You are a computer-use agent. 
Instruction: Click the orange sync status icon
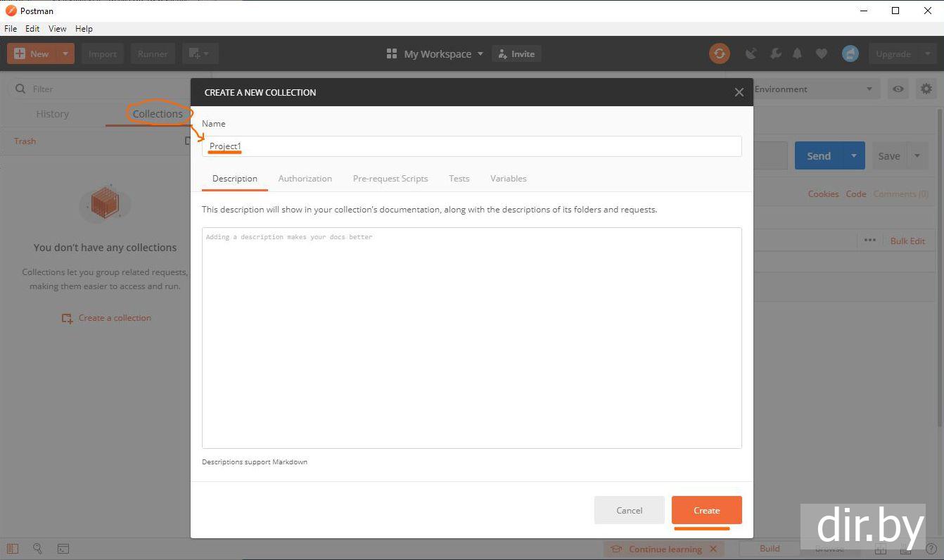pos(719,53)
